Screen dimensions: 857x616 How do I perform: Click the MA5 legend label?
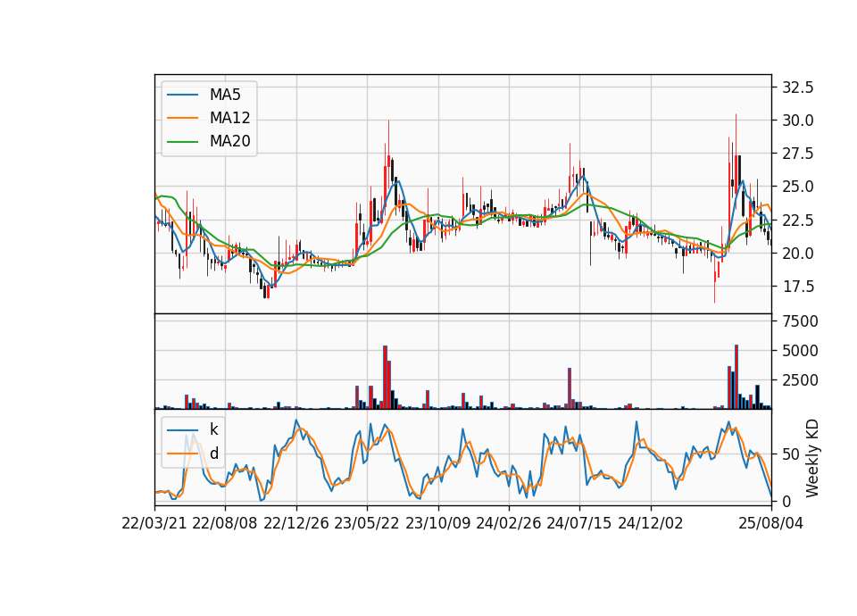pyautogui.click(x=225, y=95)
